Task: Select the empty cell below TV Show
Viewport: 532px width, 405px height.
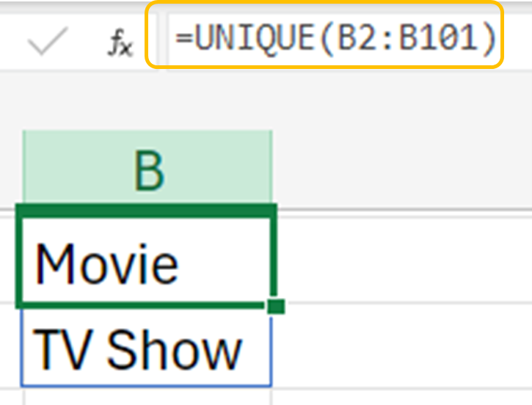Action: point(147,396)
